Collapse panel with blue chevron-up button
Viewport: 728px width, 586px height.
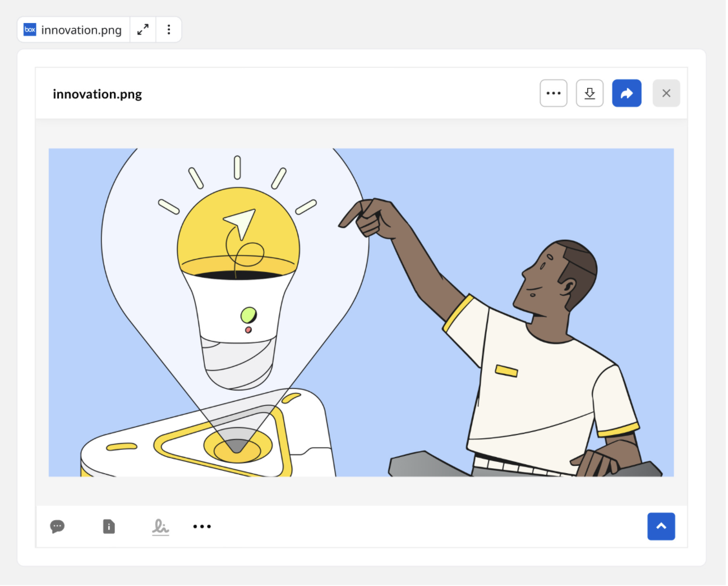(x=661, y=527)
